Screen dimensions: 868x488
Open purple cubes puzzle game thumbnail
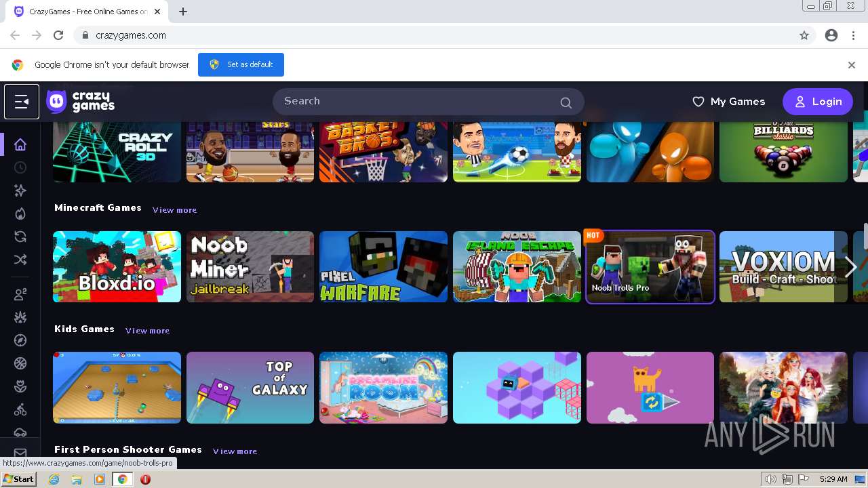pos(517,388)
